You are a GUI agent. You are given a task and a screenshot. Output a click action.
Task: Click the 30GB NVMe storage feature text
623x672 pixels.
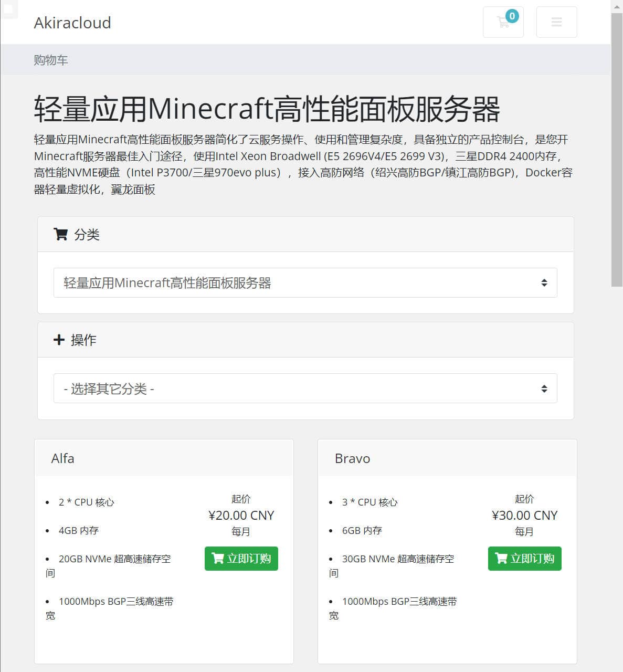click(x=392, y=565)
